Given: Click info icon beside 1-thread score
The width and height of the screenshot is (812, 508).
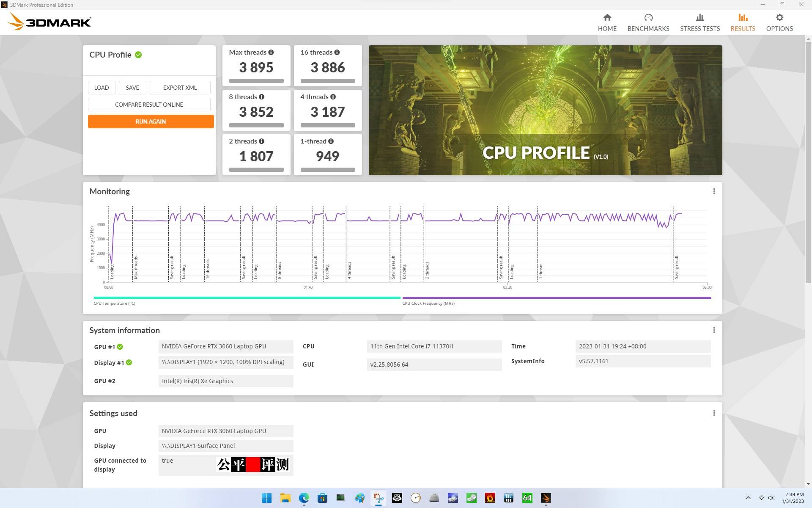Looking at the screenshot, I should 331,141.
